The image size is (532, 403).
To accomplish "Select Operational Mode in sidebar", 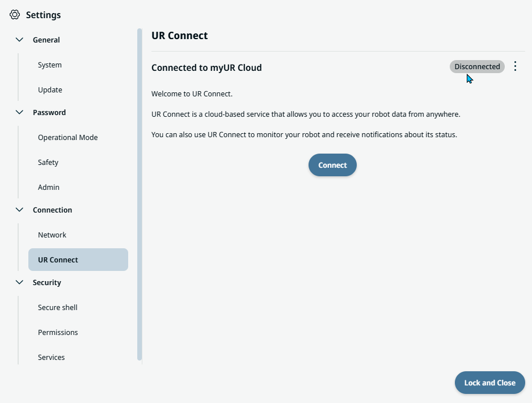I will [x=67, y=137].
